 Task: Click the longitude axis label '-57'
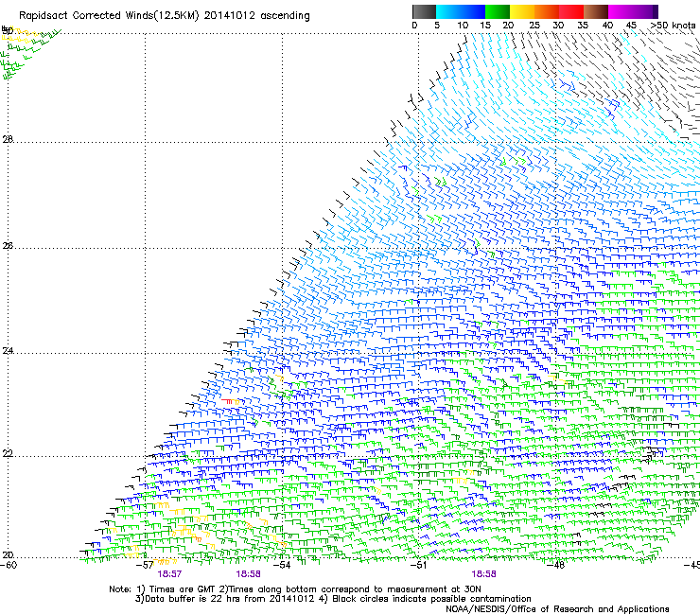(x=145, y=565)
